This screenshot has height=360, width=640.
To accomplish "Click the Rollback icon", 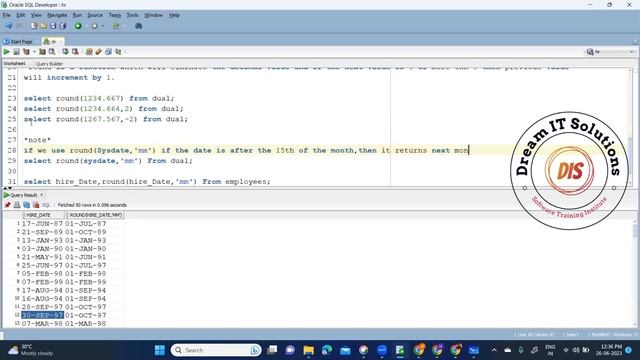I will 75,52.
